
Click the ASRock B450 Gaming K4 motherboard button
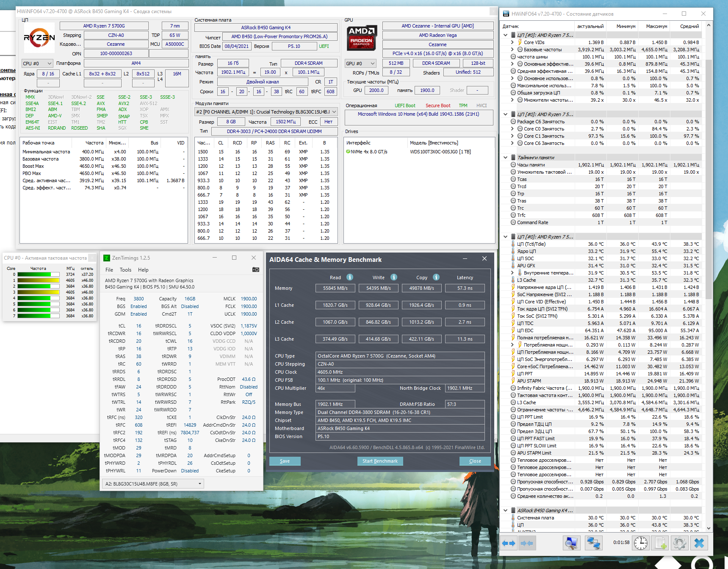coord(266,28)
